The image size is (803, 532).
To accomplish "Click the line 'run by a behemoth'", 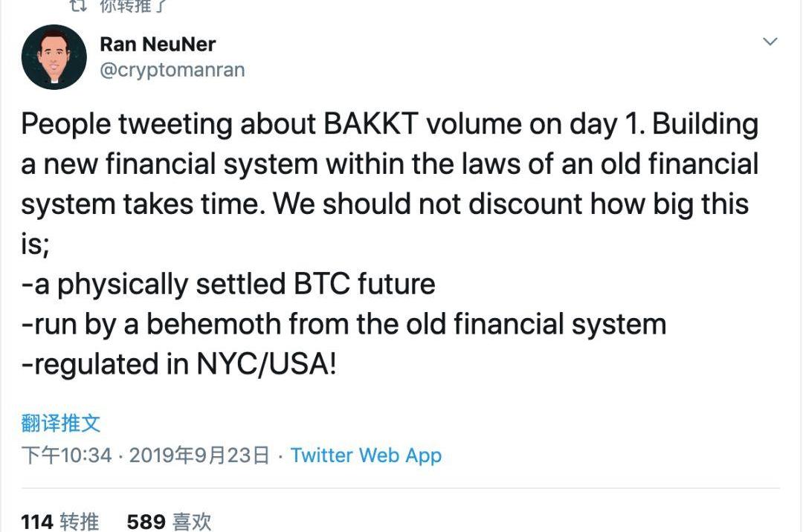I will 342,325.
